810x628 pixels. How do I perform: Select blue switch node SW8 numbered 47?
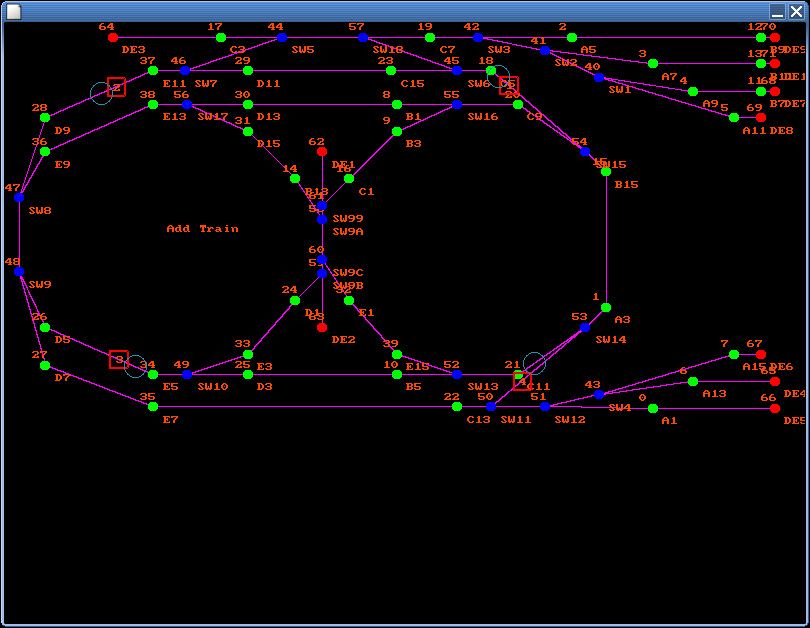[x=19, y=198]
